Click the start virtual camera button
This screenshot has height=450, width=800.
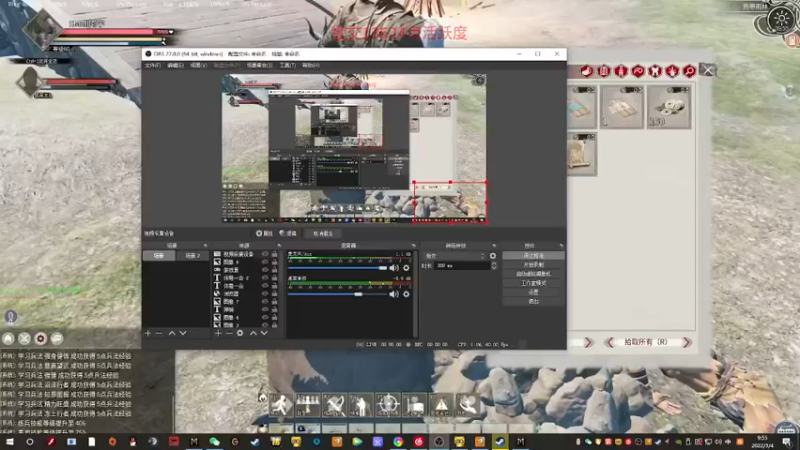coord(534,274)
